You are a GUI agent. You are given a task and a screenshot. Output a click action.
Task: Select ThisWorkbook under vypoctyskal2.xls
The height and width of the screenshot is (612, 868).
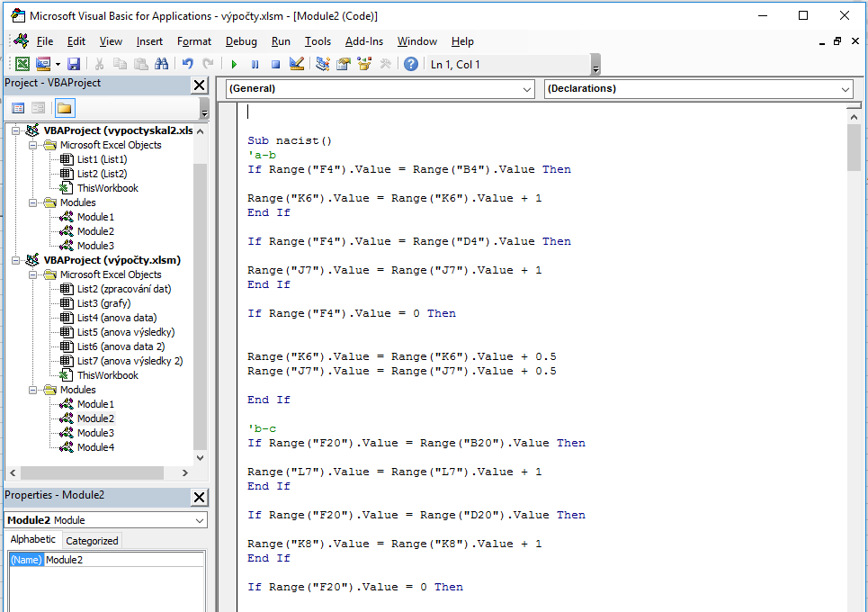(108, 188)
